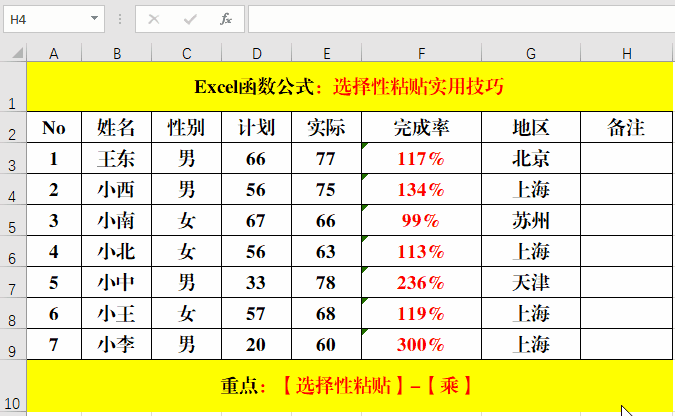Select column G header

coord(531,53)
